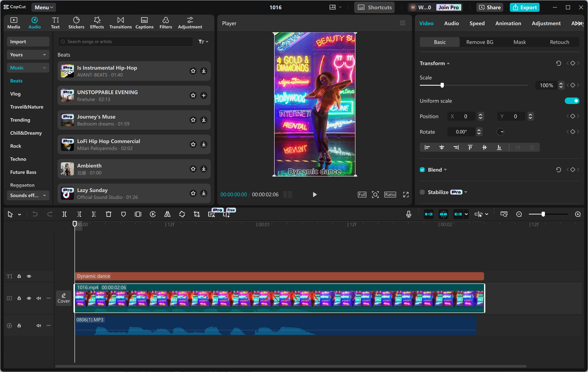Open the Stickers panel

(x=76, y=23)
